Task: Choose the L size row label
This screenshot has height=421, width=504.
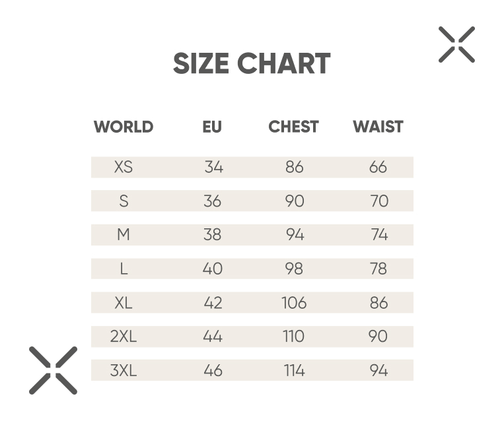Action: pyautogui.click(x=124, y=269)
